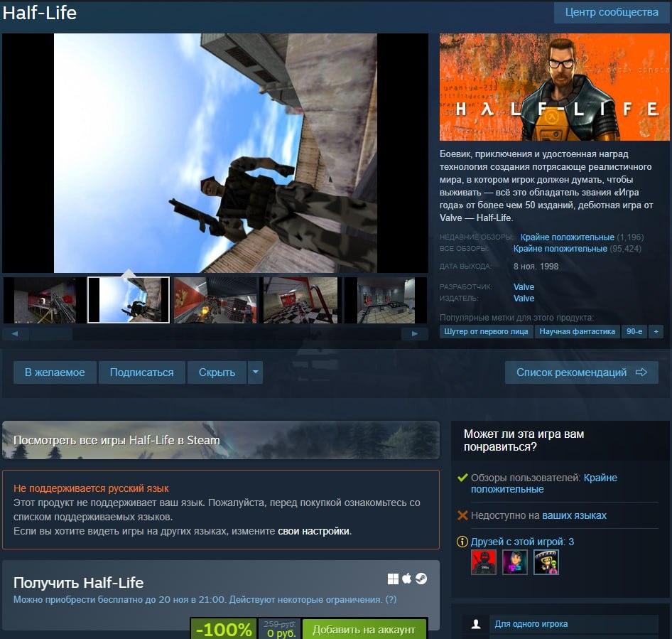Image resolution: width=672 pixels, height=639 pixels.
Task: Open Посмотреть все игры Half-Life в Steam banner
Action: click(x=221, y=440)
